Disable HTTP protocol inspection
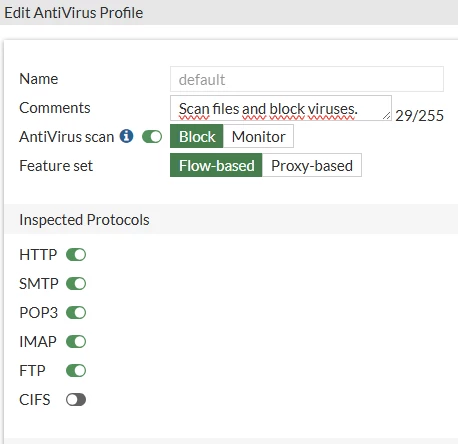The height and width of the screenshot is (444, 458). 76,255
